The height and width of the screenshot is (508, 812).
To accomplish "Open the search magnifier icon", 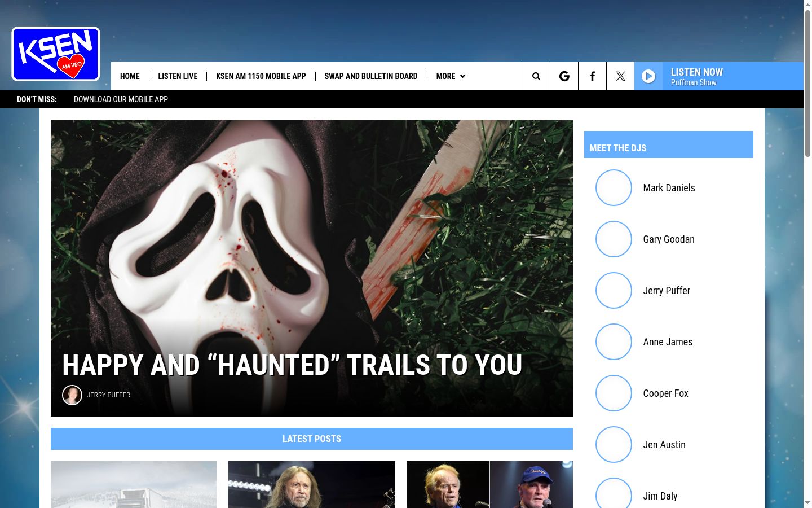I will [x=536, y=76].
